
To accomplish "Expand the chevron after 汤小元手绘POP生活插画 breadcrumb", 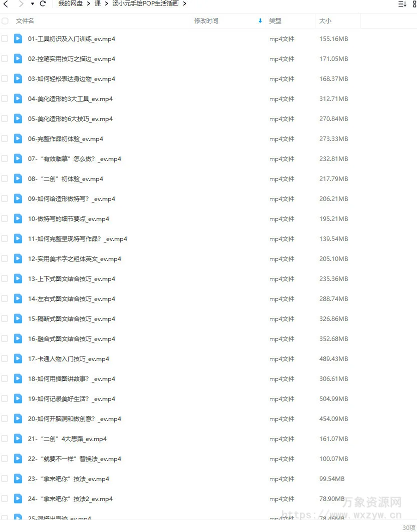I will point(184,3).
